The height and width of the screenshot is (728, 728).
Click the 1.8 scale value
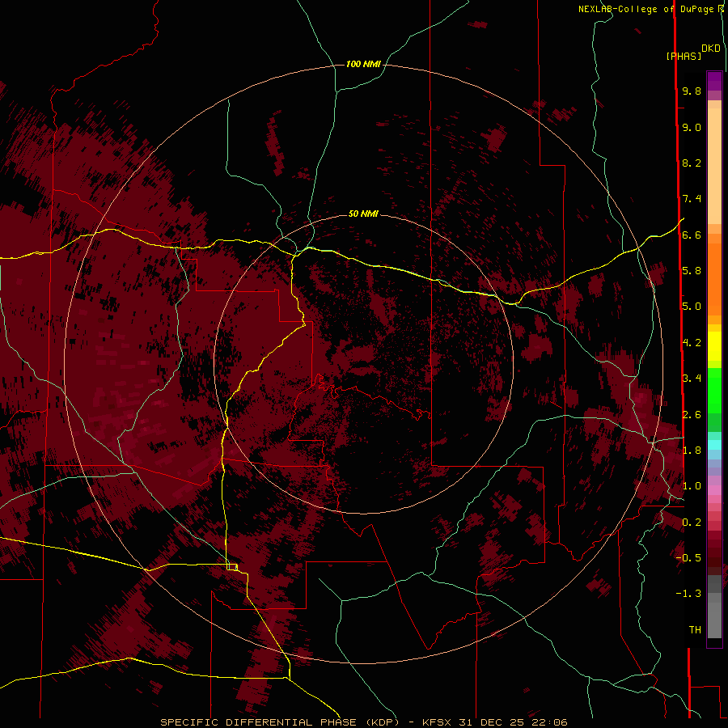coord(692,451)
